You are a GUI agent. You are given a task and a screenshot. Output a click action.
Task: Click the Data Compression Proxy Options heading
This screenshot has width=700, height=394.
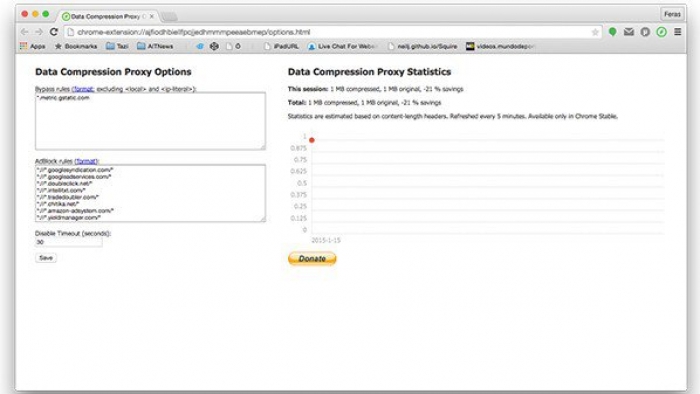[x=113, y=72]
